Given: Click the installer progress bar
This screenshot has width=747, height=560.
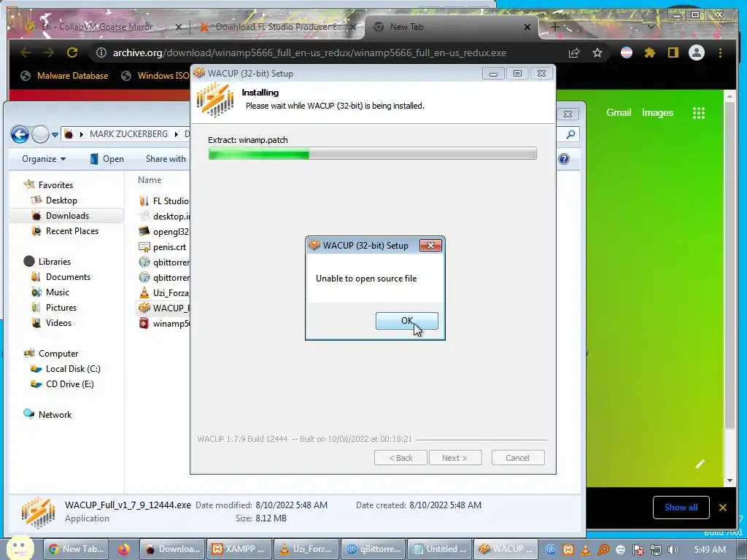Looking at the screenshot, I should pos(373,154).
